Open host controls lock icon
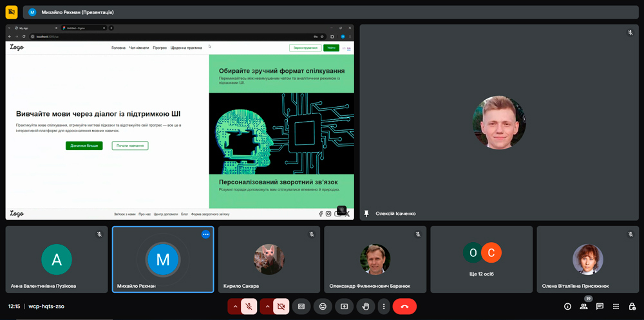The height and width of the screenshot is (320, 644). pos(632,306)
